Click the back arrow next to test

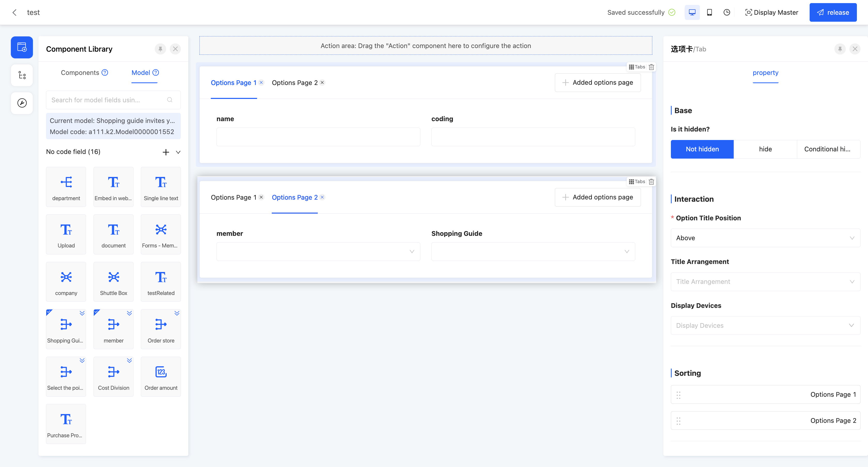pyautogui.click(x=14, y=12)
